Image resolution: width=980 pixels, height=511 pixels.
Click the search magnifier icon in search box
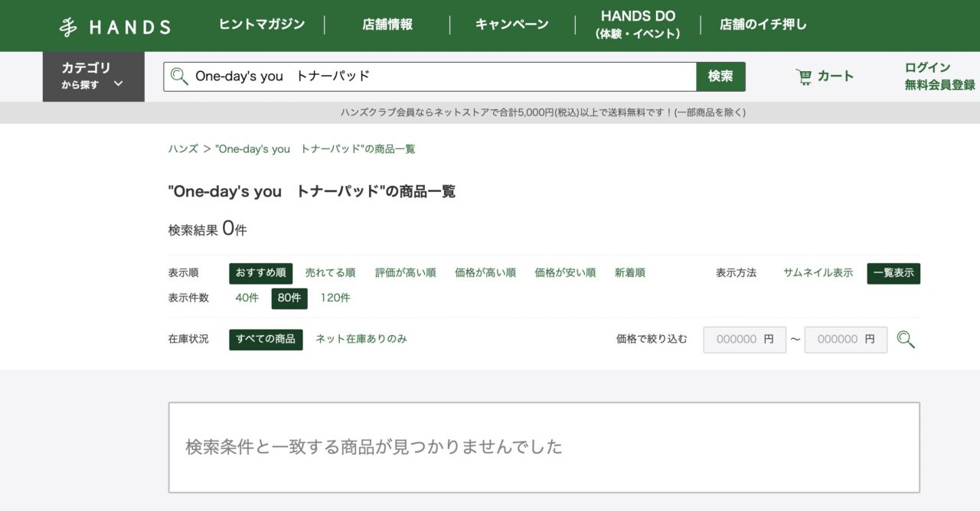(179, 76)
